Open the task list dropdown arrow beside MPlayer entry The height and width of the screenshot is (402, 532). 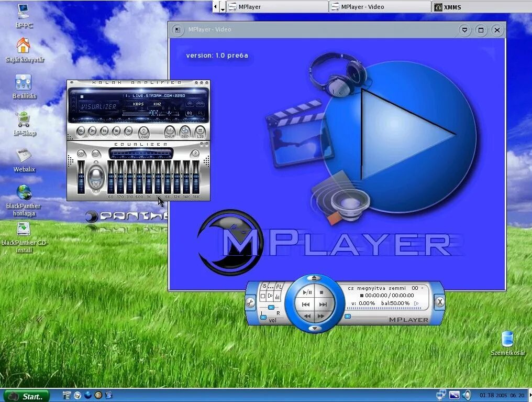point(223,7)
